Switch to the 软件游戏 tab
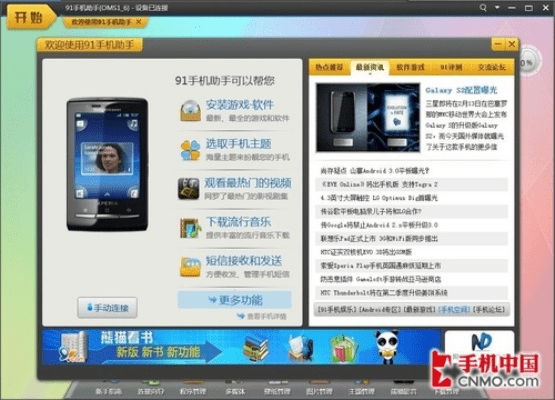Screen dimensions: 555x400 [x=410, y=67]
